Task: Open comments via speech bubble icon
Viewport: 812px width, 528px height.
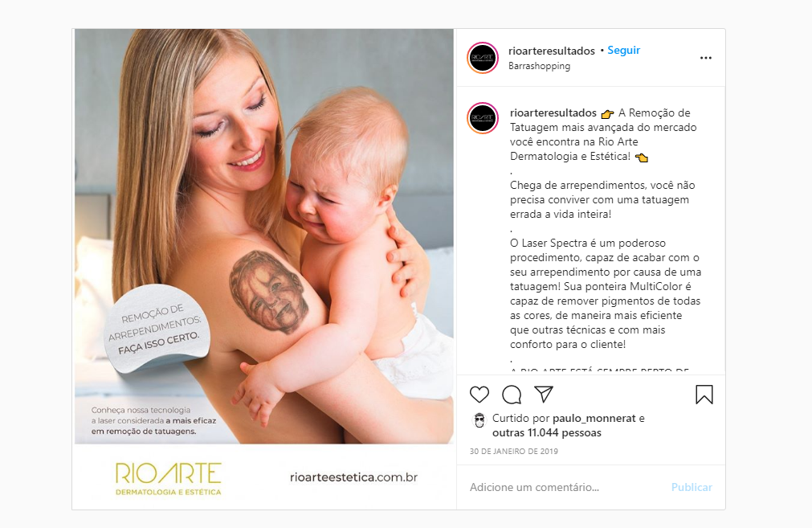Action: (x=512, y=395)
